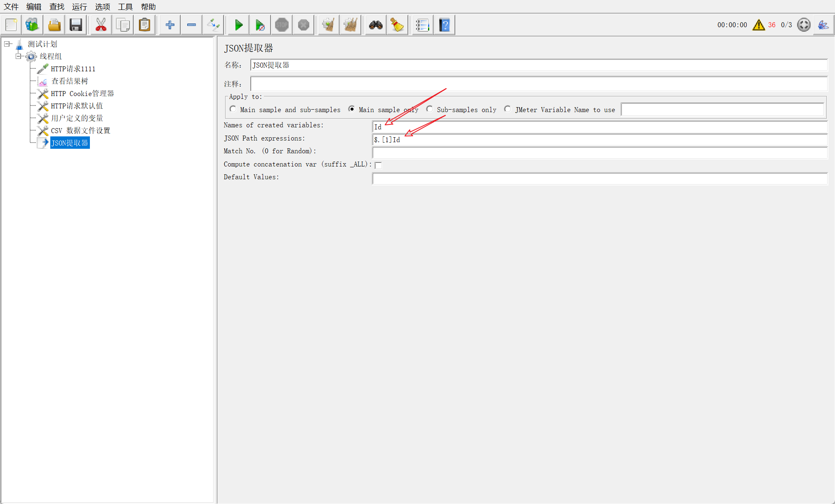The height and width of the screenshot is (504, 835).
Task: Select 线程组 node in tree
Action: (x=51, y=56)
